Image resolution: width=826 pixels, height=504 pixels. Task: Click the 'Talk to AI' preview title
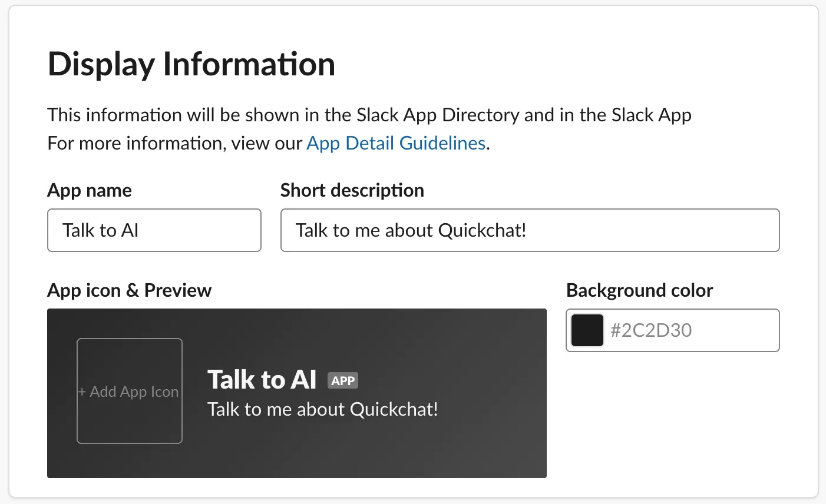[262, 380]
